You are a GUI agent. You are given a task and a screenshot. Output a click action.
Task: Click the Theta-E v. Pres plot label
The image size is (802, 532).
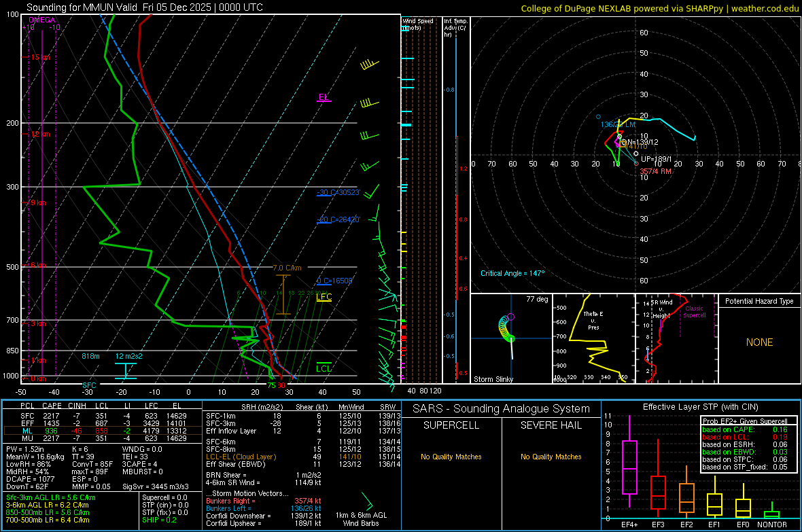click(593, 320)
